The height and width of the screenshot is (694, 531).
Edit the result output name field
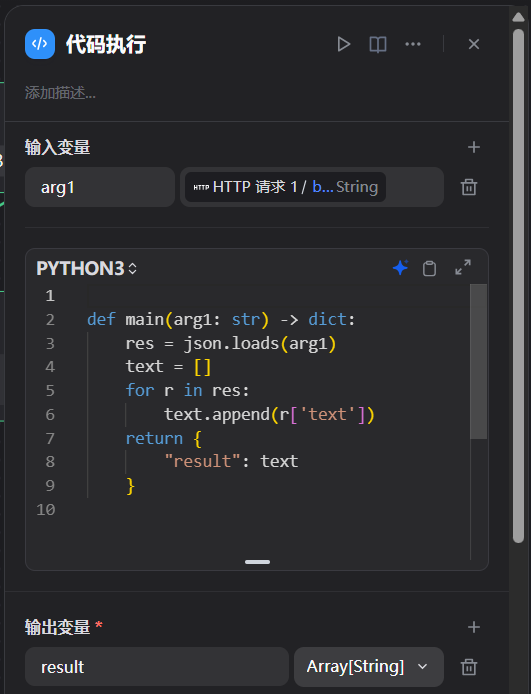(157, 667)
